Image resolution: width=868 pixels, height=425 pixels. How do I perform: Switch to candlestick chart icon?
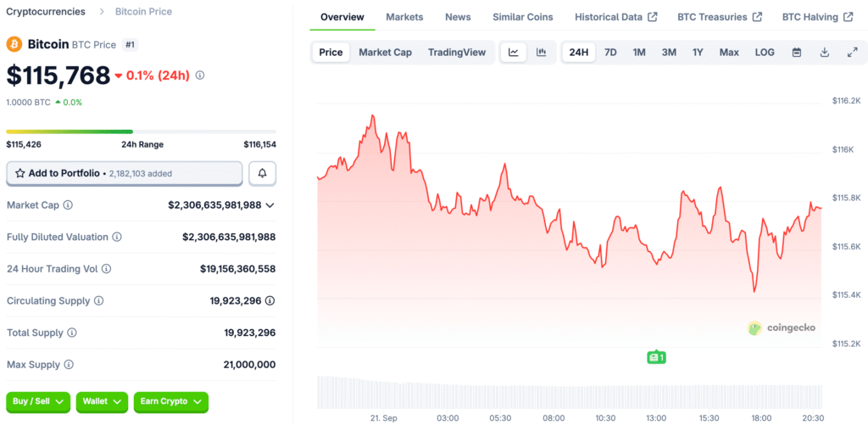[x=542, y=53]
